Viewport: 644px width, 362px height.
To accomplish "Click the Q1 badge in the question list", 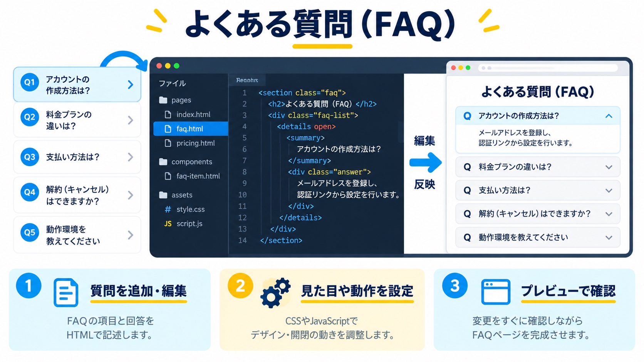I will point(30,82).
